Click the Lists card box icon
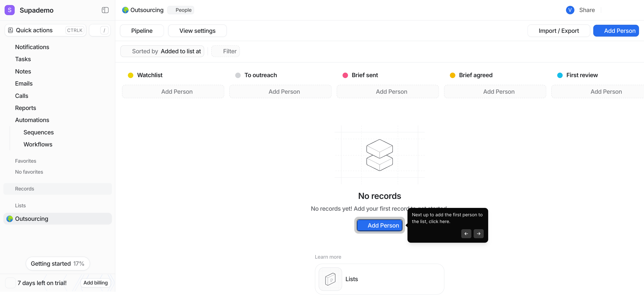Viewport: 644px width, 303px height. click(330, 279)
